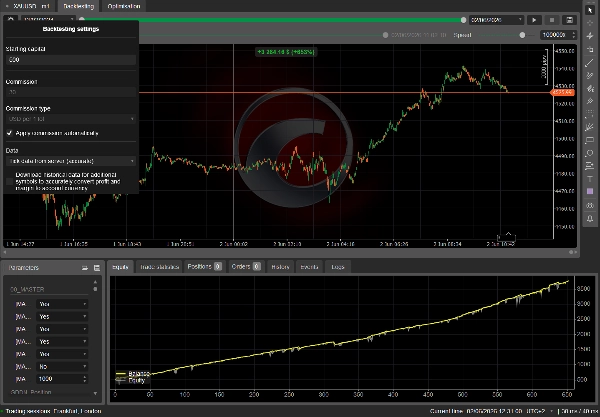
Task: Click first icon beside Parameters header
Action: point(85,268)
